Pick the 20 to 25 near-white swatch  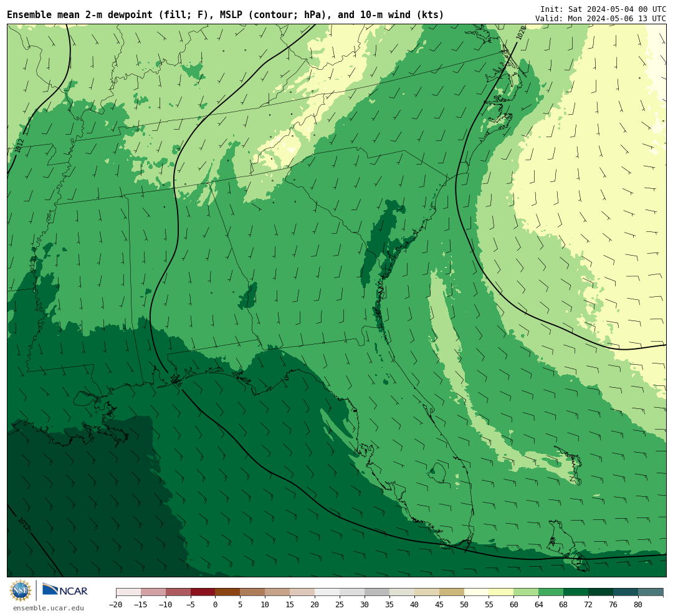(328, 592)
